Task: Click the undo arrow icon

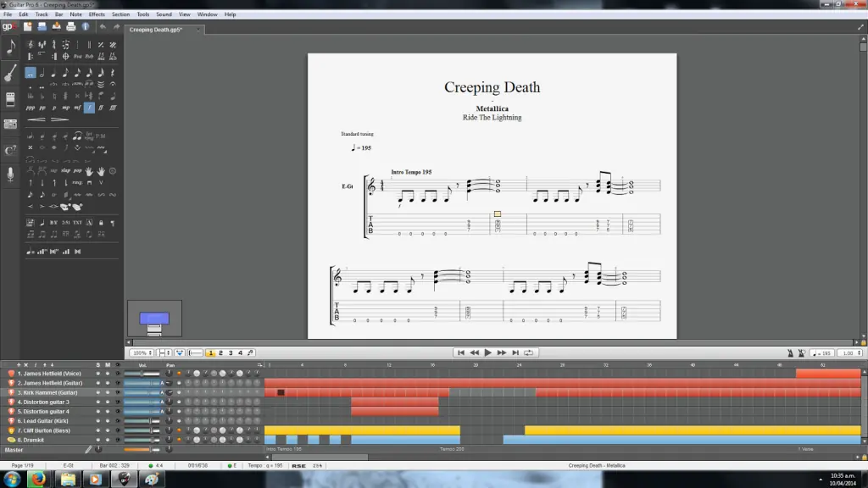Action: coord(103,26)
